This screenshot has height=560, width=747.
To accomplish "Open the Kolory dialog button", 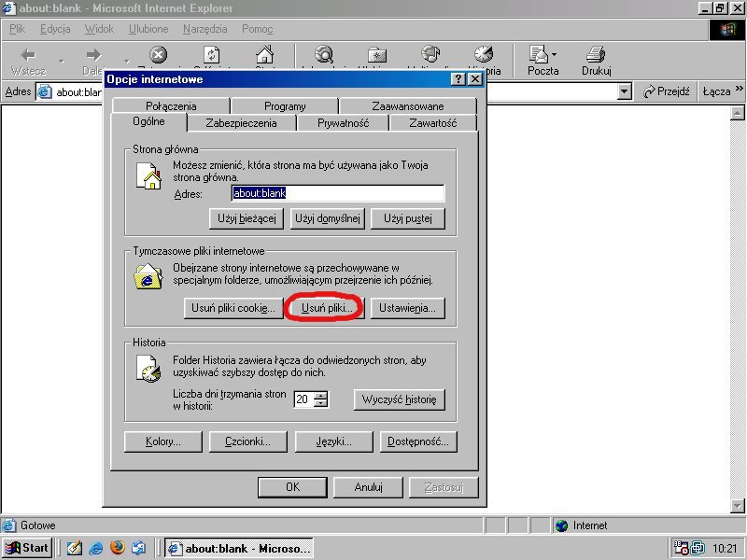I will [162, 441].
